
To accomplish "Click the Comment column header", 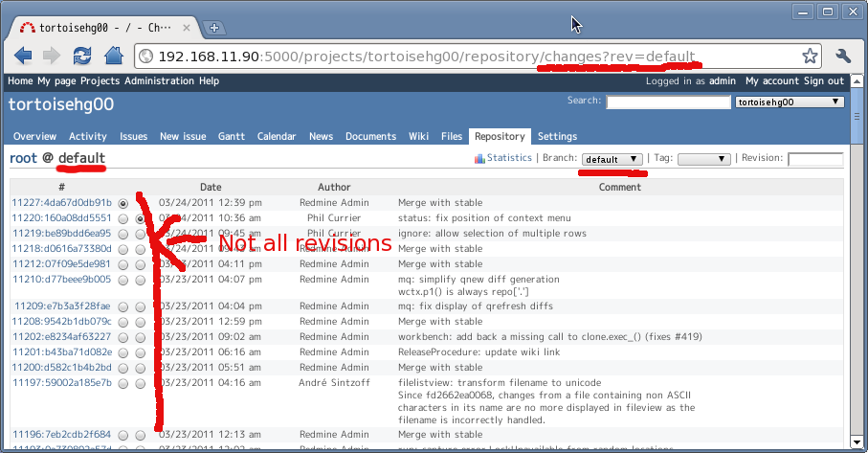I will (619, 187).
